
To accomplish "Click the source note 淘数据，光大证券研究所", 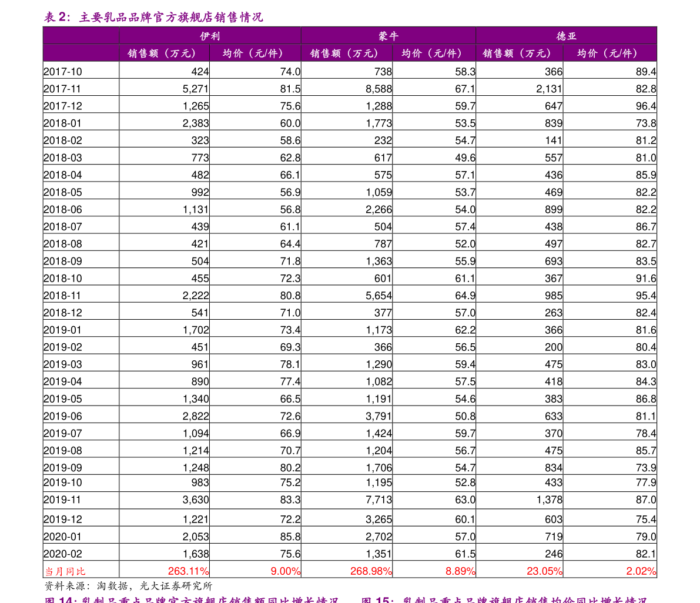I will pyautogui.click(x=155, y=586).
